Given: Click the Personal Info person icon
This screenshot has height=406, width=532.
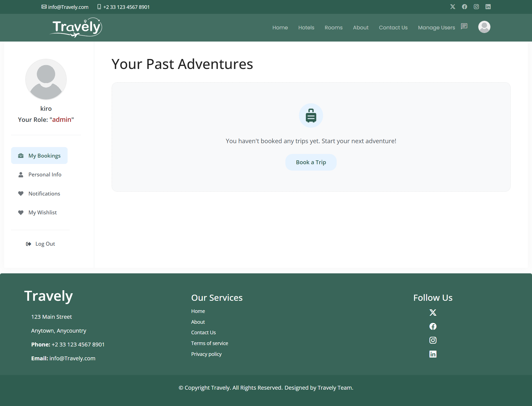Looking at the screenshot, I should (x=21, y=174).
